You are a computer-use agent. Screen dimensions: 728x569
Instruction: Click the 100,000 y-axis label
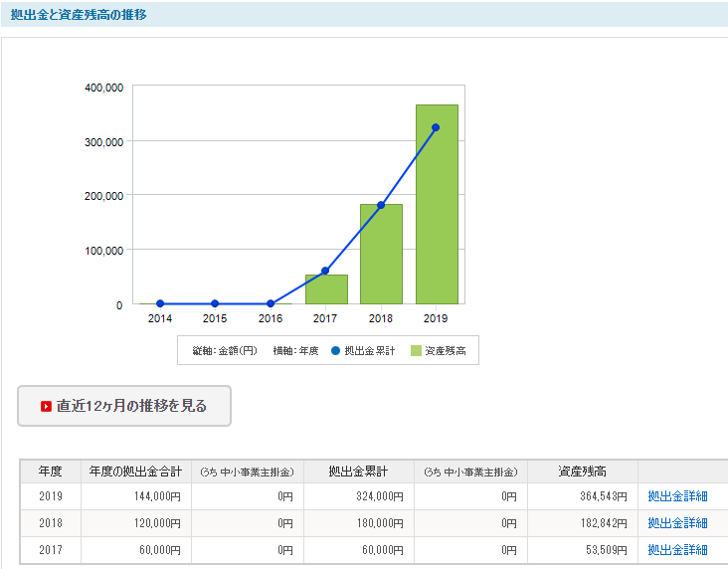coord(104,251)
